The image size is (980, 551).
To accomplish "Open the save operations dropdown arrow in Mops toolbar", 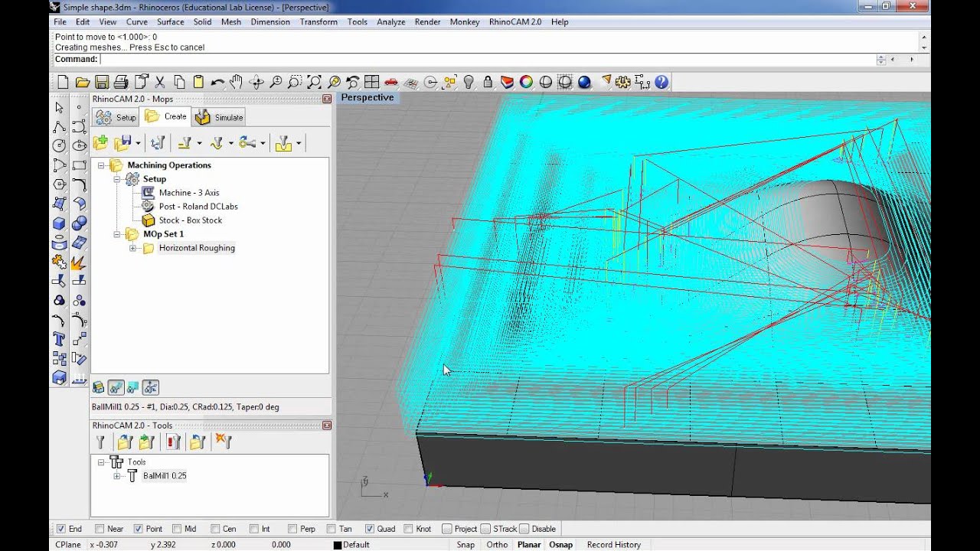I will tap(138, 143).
